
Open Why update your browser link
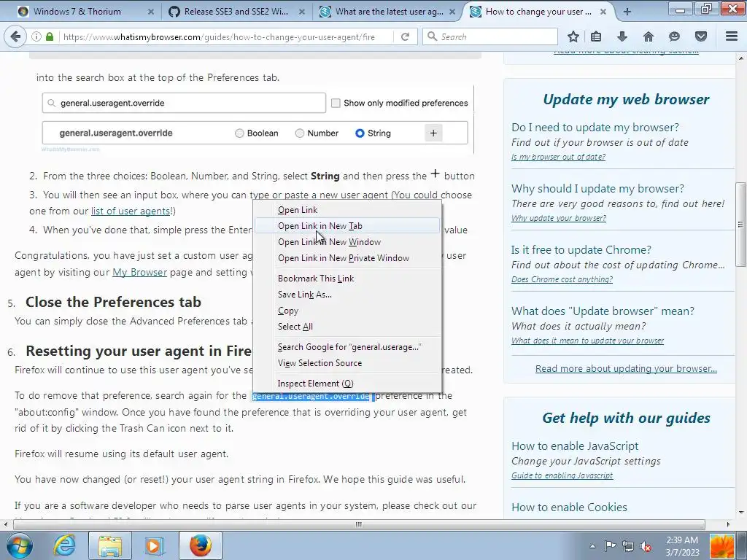pyautogui.click(x=558, y=218)
